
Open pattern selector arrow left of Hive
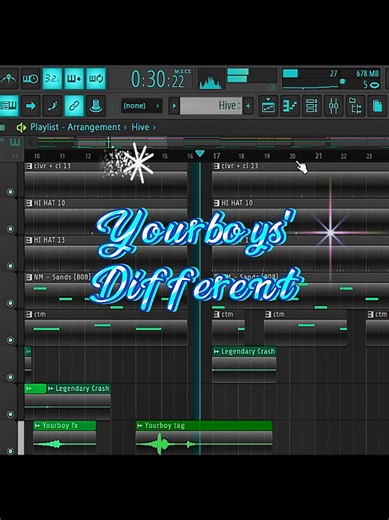tap(174, 106)
